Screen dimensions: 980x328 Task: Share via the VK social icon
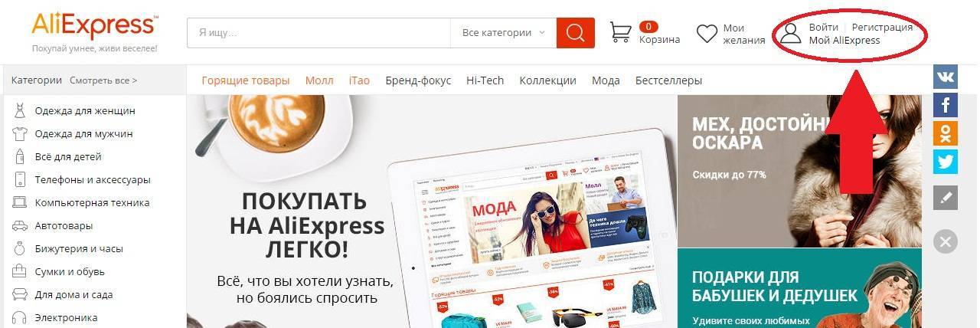pos(946,76)
